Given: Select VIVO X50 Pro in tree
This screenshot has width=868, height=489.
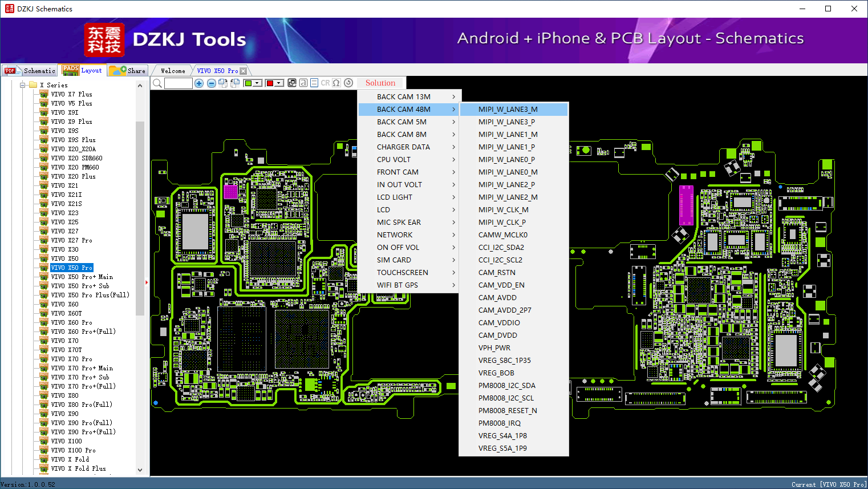Looking at the screenshot, I should [71, 268].
